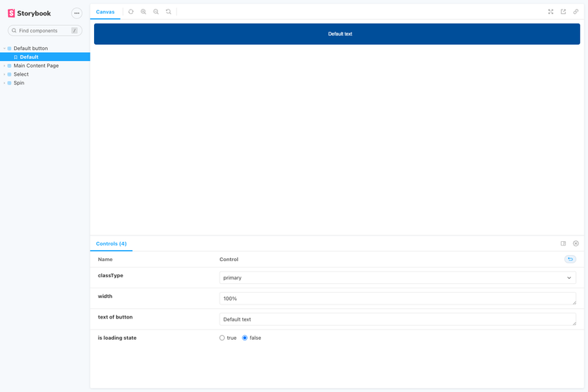The width and height of the screenshot is (588, 392).
Task: Click the Default button component icon
Action: pyautogui.click(x=10, y=49)
